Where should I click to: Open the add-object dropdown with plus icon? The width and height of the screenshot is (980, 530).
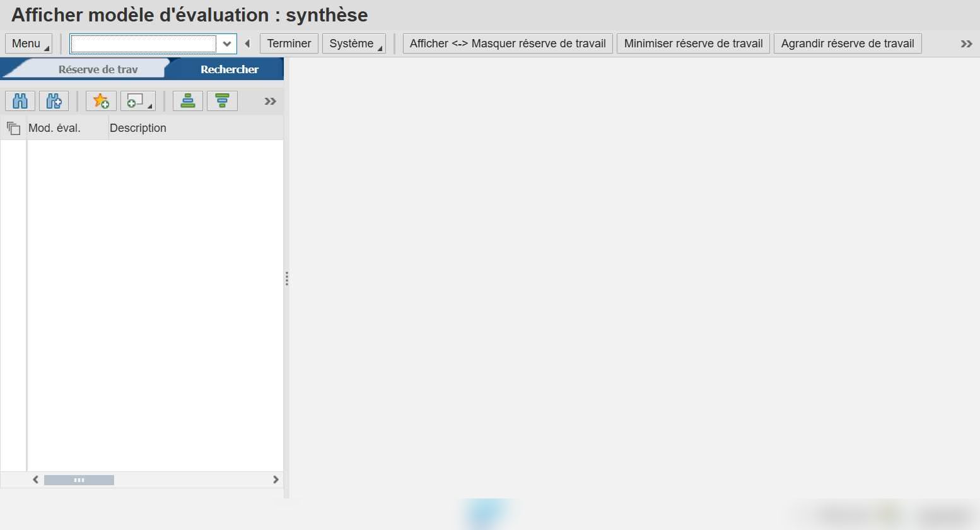pos(138,101)
